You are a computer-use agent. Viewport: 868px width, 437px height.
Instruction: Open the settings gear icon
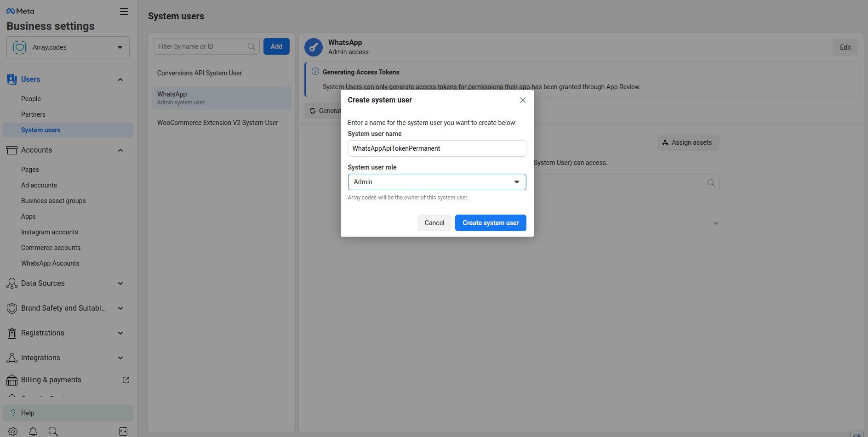pos(12,431)
